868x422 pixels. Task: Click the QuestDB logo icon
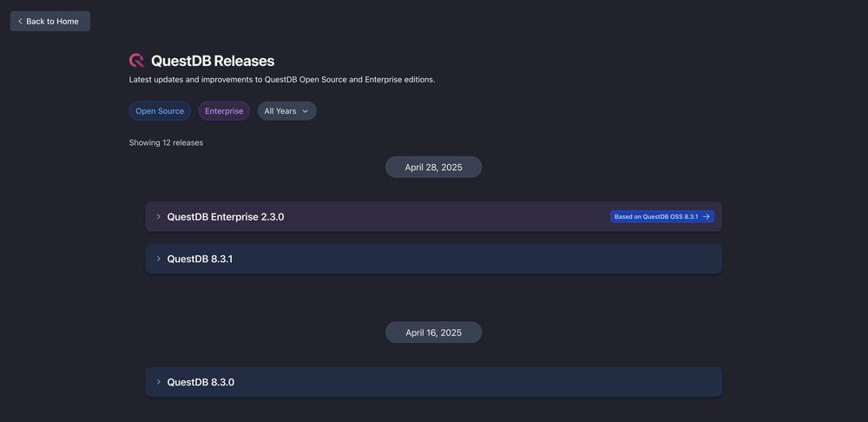137,61
